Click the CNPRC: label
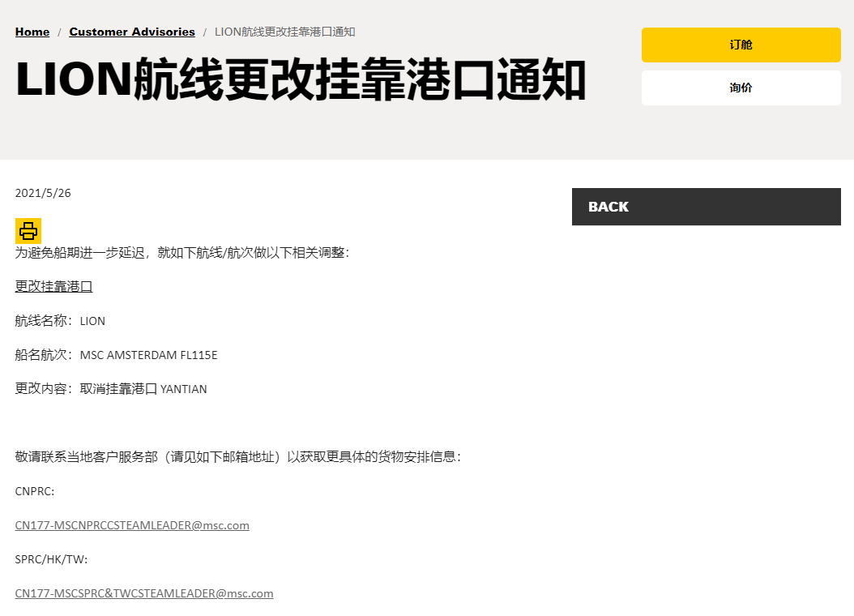Image resolution: width=854 pixels, height=616 pixels. (x=35, y=491)
